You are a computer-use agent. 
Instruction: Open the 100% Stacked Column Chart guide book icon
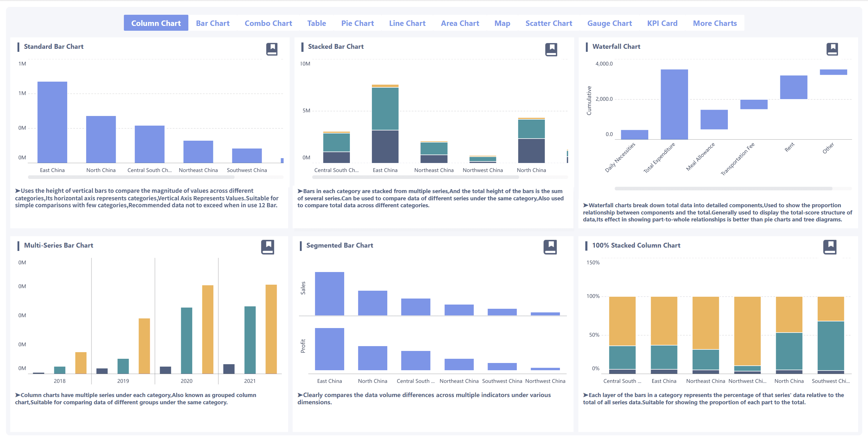tap(830, 247)
